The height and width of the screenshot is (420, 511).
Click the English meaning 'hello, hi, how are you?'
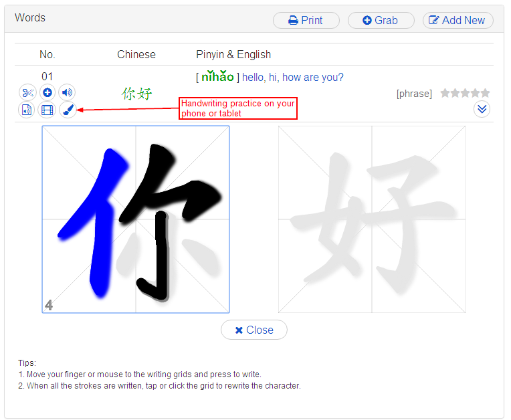tap(292, 77)
